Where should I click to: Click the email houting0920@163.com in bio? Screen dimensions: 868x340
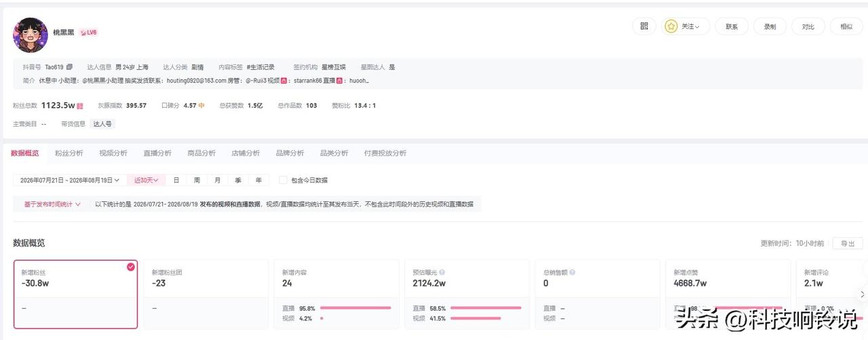197,81
